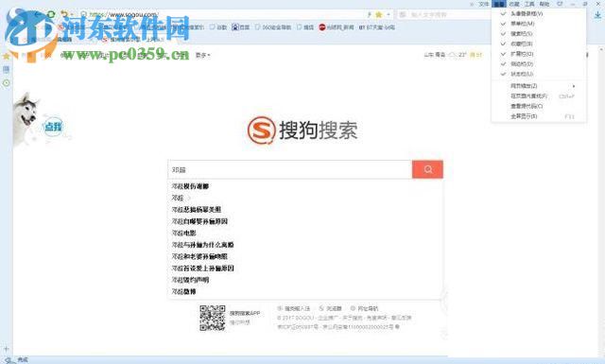Click the red magnifier search button

[x=427, y=169]
